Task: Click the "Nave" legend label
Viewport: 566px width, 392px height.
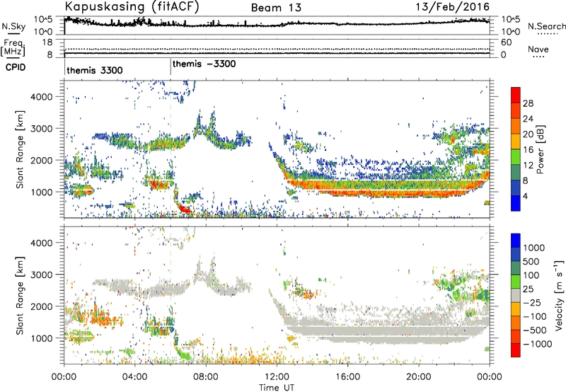Action: (538, 50)
